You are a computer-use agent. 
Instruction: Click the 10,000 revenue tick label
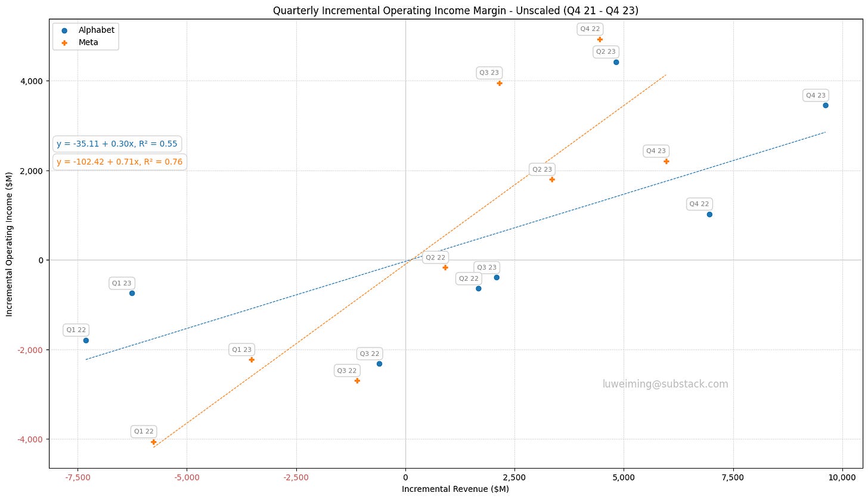842,478
